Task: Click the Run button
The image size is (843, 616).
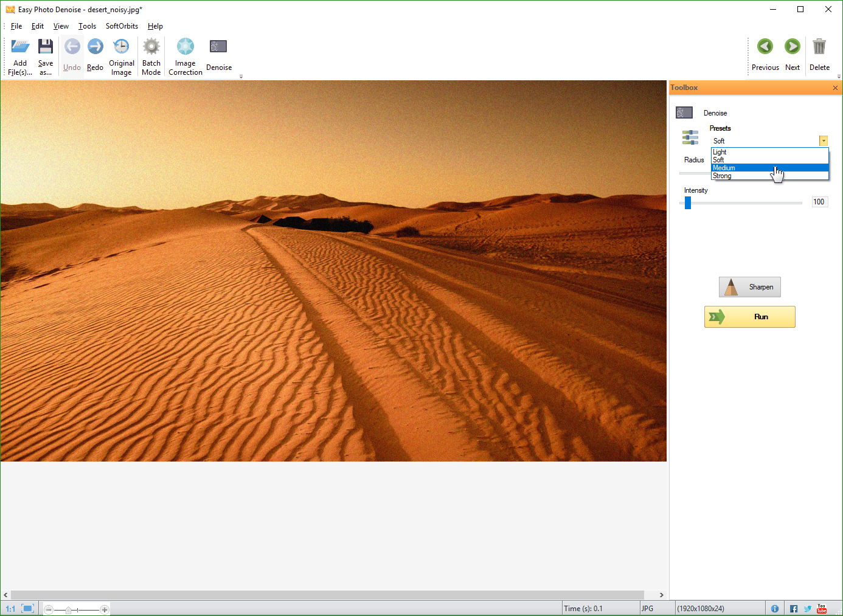Action: (750, 317)
